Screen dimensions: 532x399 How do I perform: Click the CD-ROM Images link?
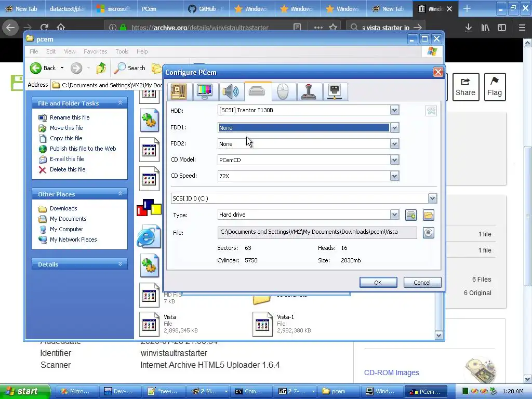click(392, 373)
